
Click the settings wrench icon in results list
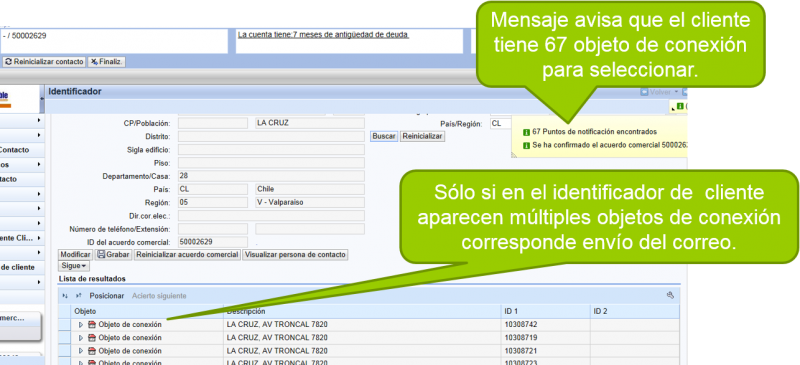670,295
